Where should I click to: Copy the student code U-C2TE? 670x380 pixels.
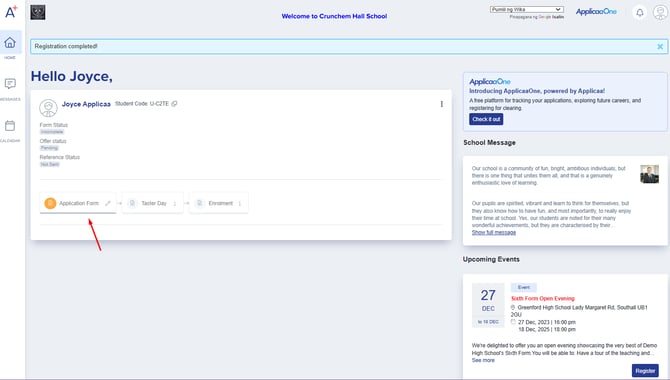pos(174,104)
